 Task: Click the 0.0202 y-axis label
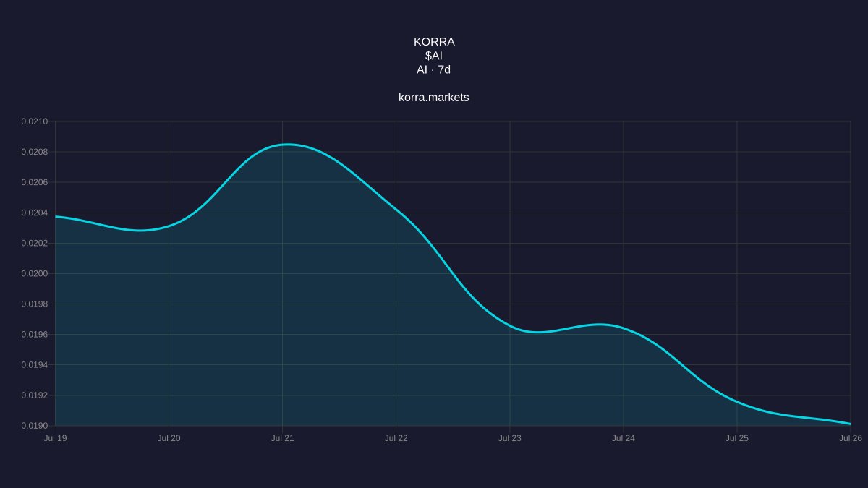(34, 243)
